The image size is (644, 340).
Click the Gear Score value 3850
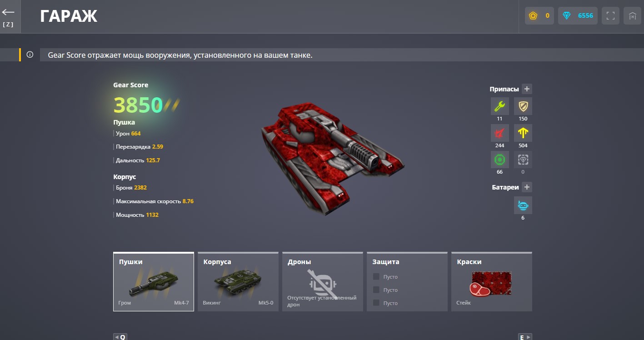pos(138,105)
